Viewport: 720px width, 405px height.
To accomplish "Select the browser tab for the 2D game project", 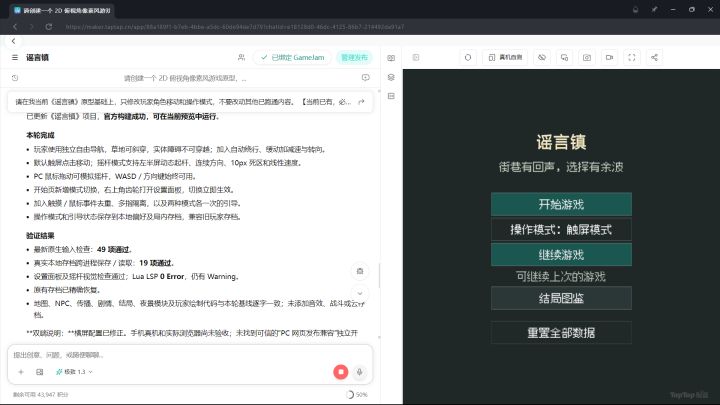I will point(62,10).
